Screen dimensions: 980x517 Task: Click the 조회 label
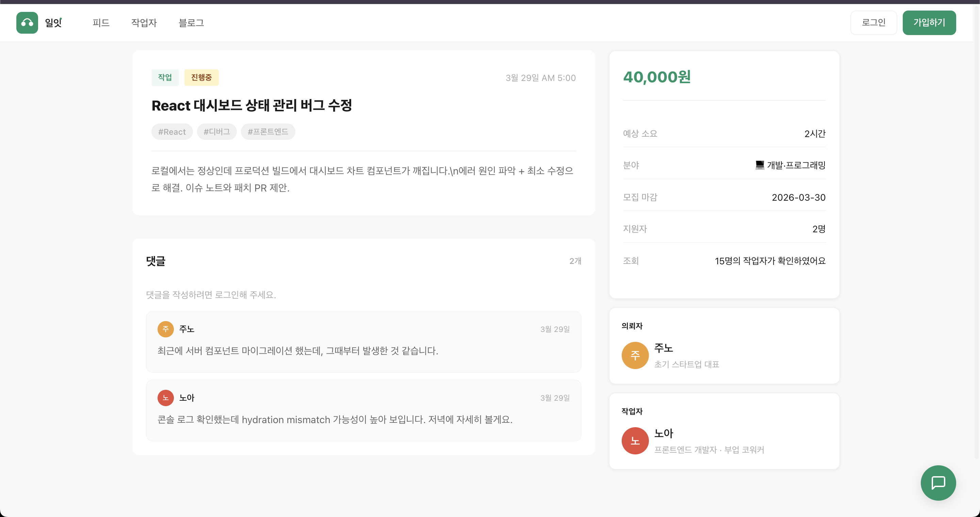point(631,261)
